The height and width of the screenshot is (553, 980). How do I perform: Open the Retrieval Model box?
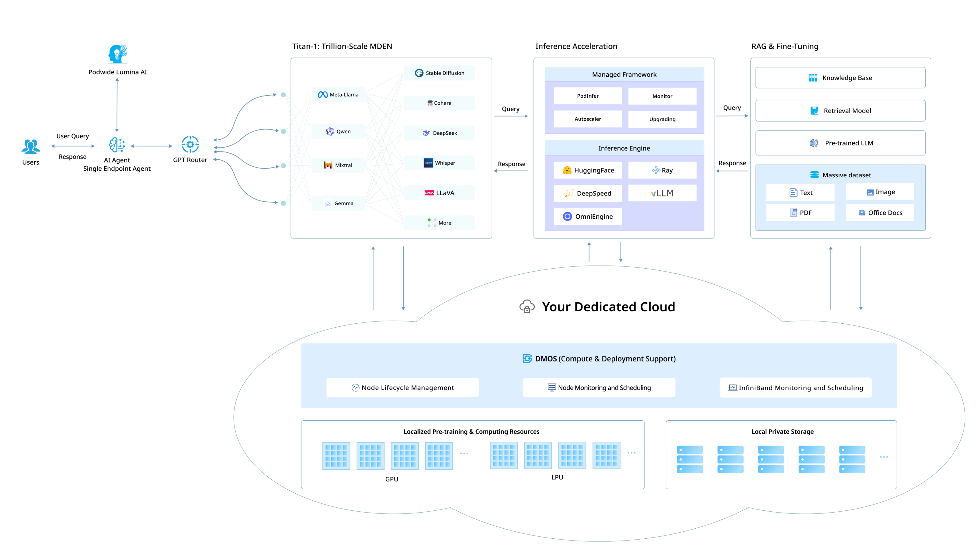click(840, 111)
